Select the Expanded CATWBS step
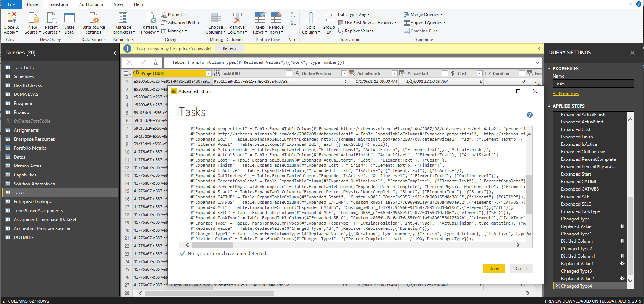The image size is (644, 304). 580,189
